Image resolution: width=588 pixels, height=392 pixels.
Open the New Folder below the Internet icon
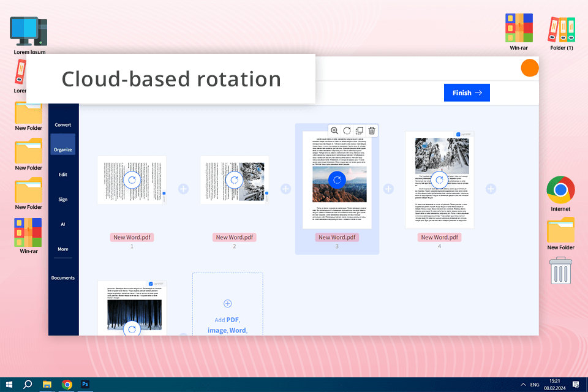click(x=560, y=233)
